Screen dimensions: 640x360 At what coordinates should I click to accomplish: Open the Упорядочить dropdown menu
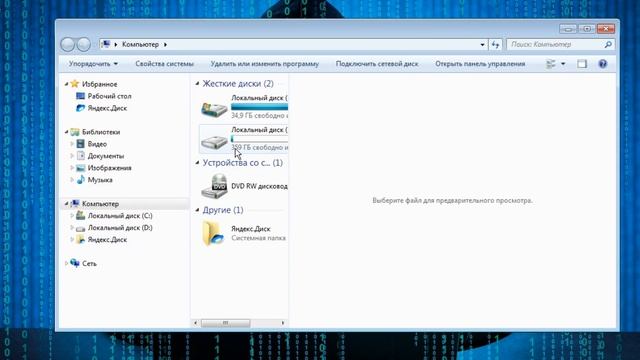93,64
